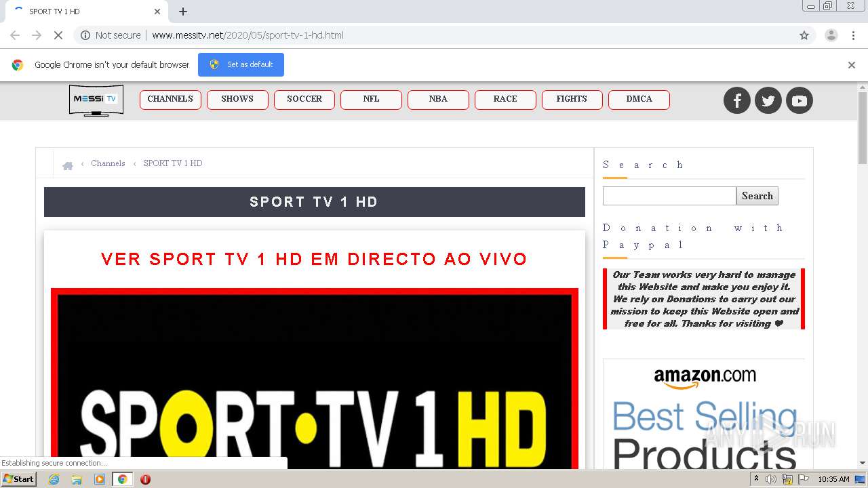Dismiss the default browser notification bar
The width and height of the screenshot is (868, 488).
point(852,65)
